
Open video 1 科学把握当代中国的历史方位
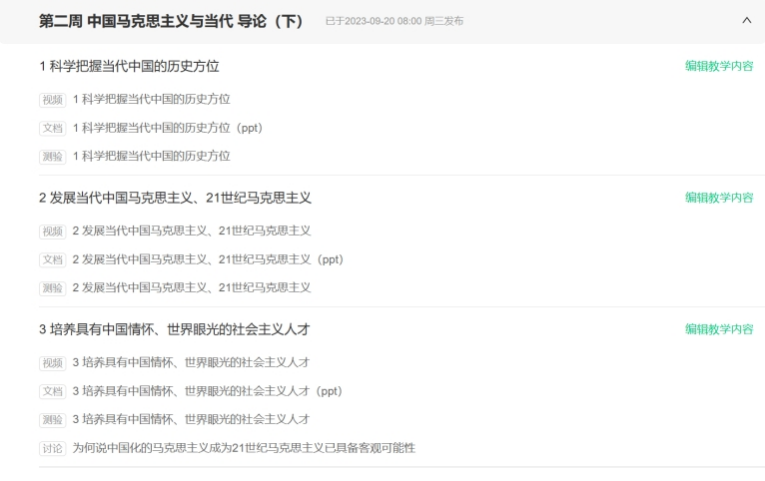pos(151,99)
